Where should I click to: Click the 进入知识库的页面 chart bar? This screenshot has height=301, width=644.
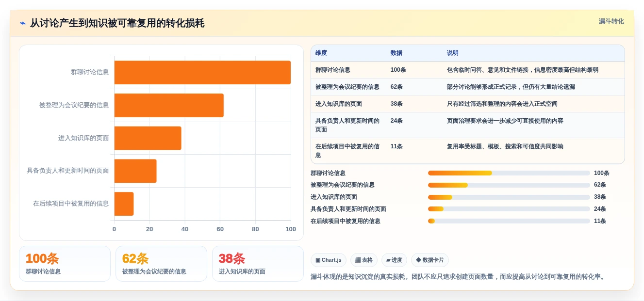click(x=148, y=138)
